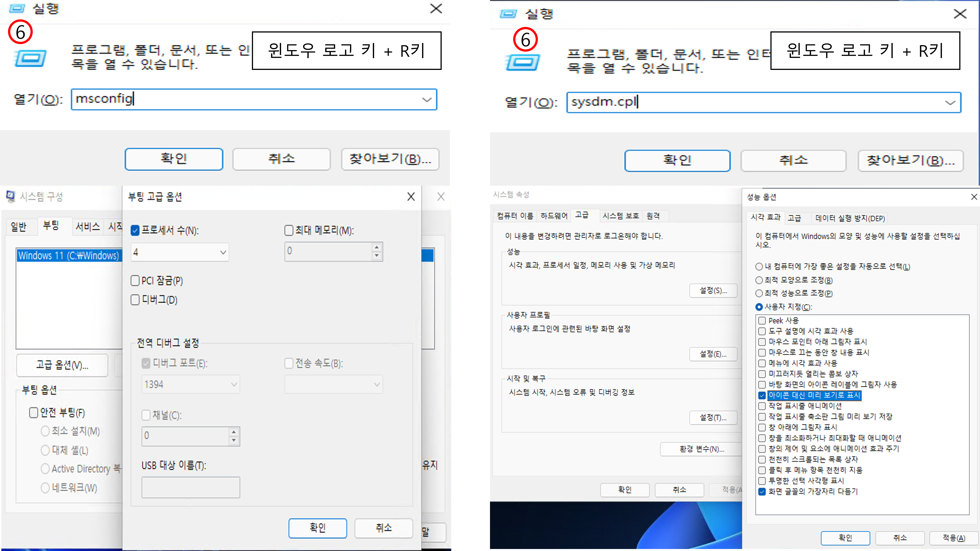Close the sysdm.cpl Run dialog
The image size is (980, 551).
[960, 14]
